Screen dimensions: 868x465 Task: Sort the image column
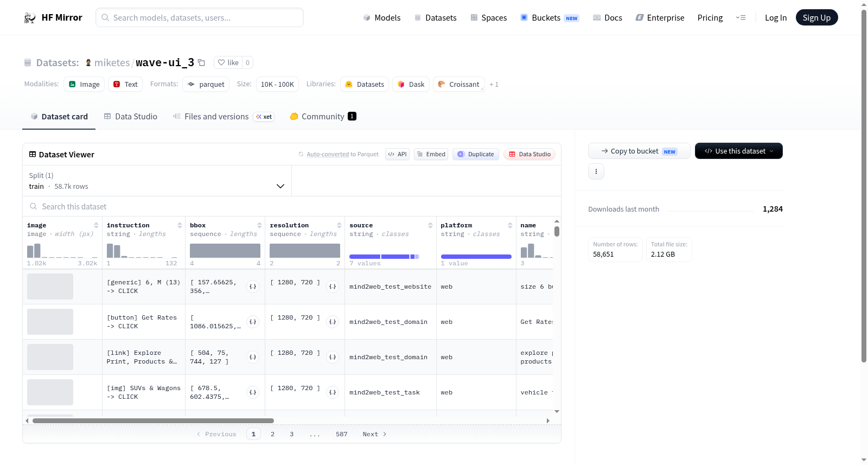pos(96,225)
